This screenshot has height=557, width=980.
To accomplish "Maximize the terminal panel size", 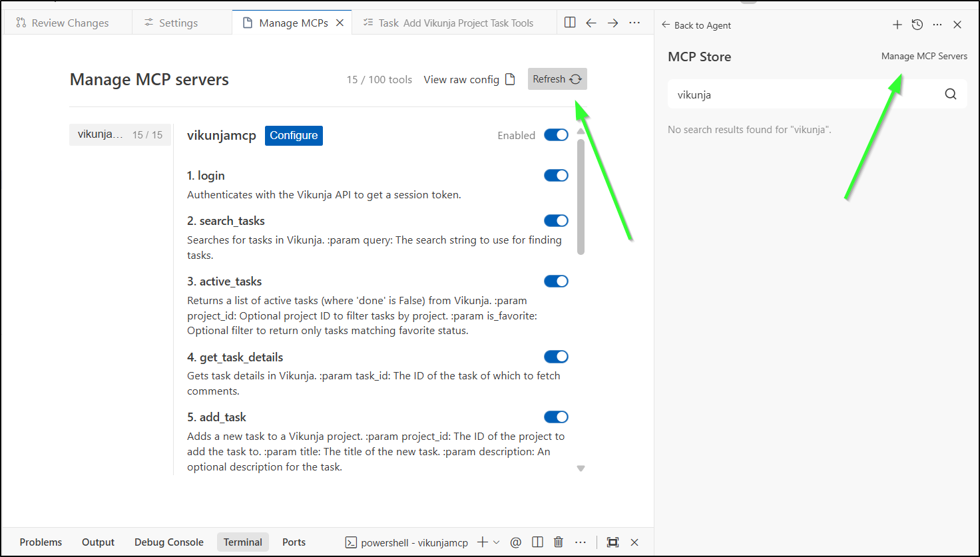I will pyautogui.click(x=612, y=542).
